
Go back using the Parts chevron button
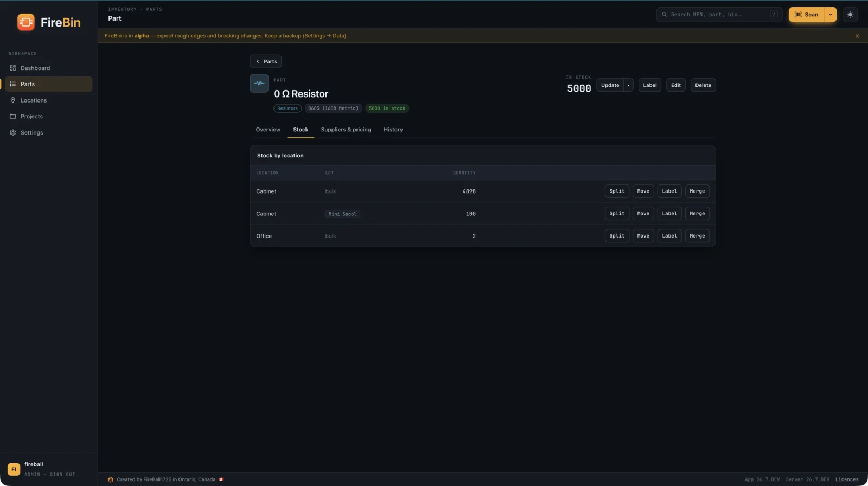(266, 61)
